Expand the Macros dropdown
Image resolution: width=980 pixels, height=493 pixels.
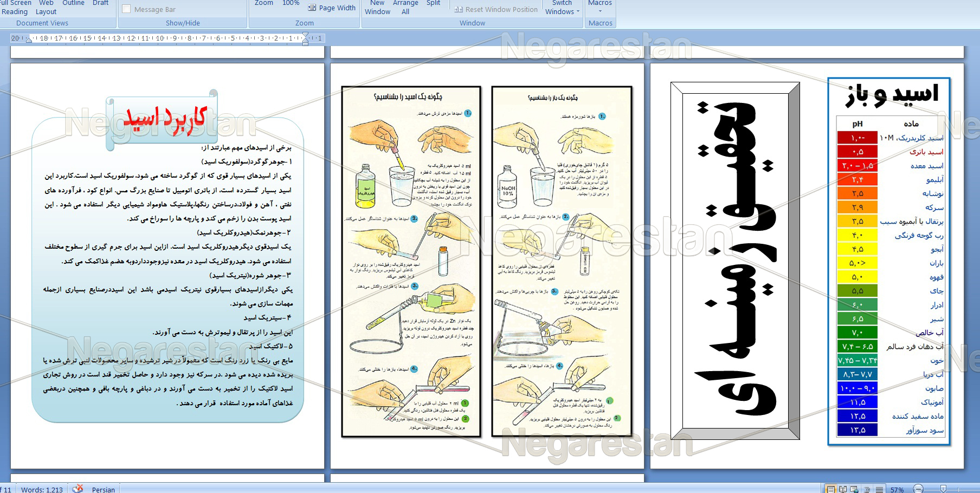pyautogui.click(x=600, y=7)
